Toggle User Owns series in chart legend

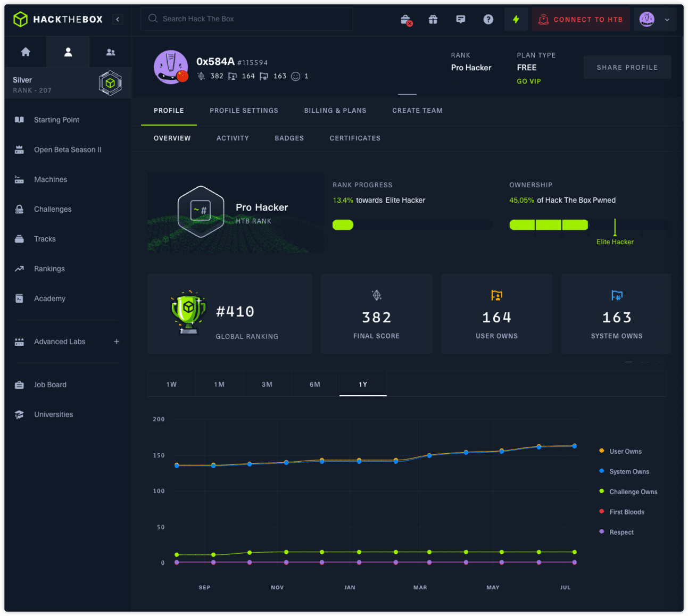click(x=625, y=452)
